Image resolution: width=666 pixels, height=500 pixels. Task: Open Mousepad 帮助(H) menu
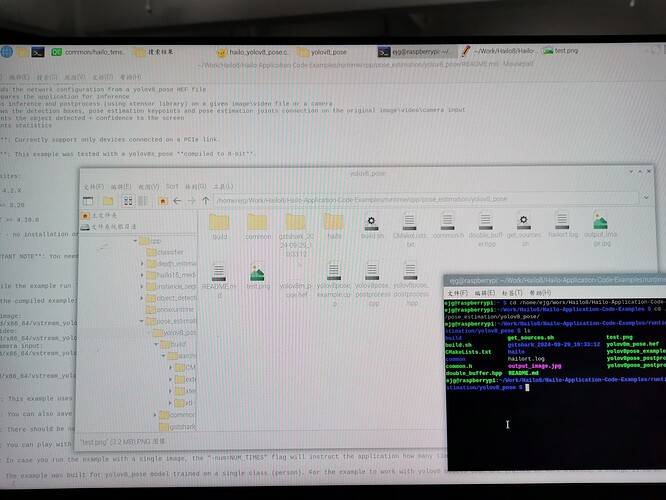pyautogui.click(x=130, y=77)
